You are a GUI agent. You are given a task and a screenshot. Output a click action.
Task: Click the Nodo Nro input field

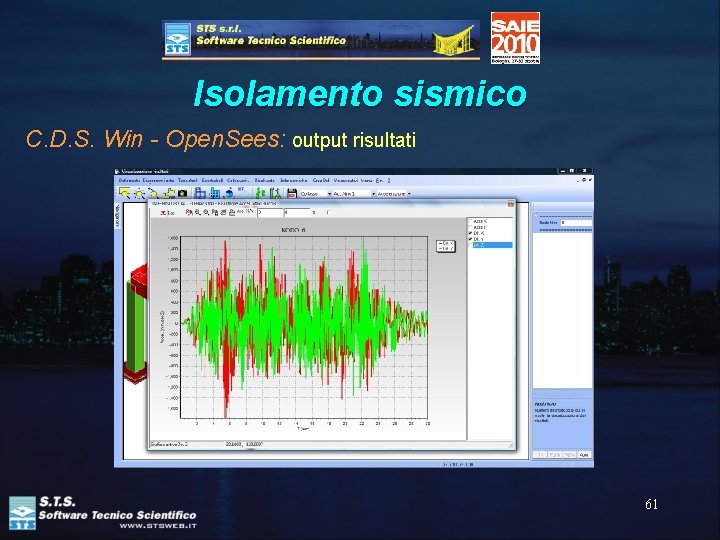(576, 223)
